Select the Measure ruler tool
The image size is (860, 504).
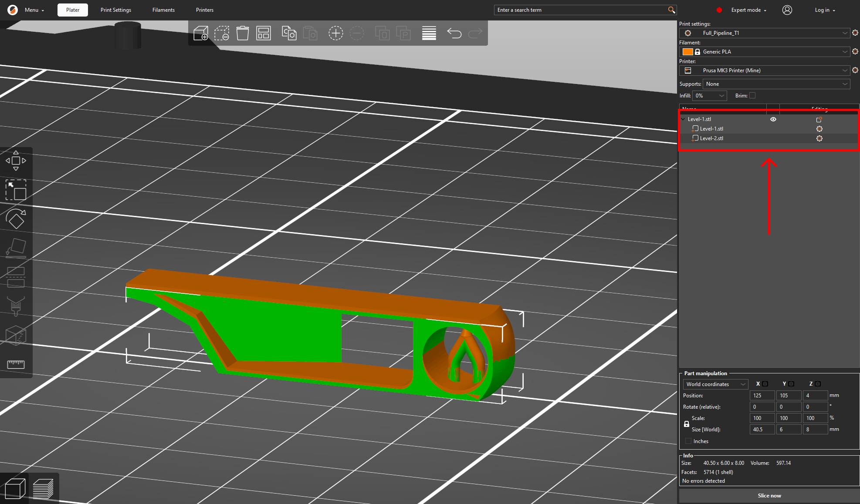coord(16,364)
